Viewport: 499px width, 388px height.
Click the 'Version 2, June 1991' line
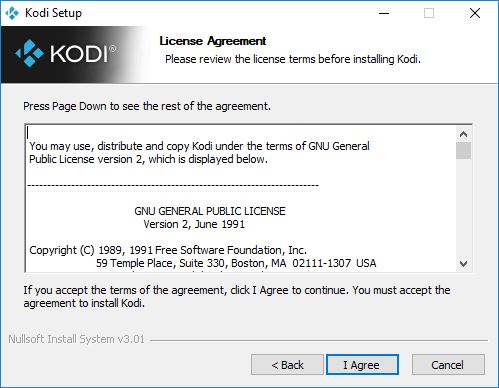(x=194, y=224)
